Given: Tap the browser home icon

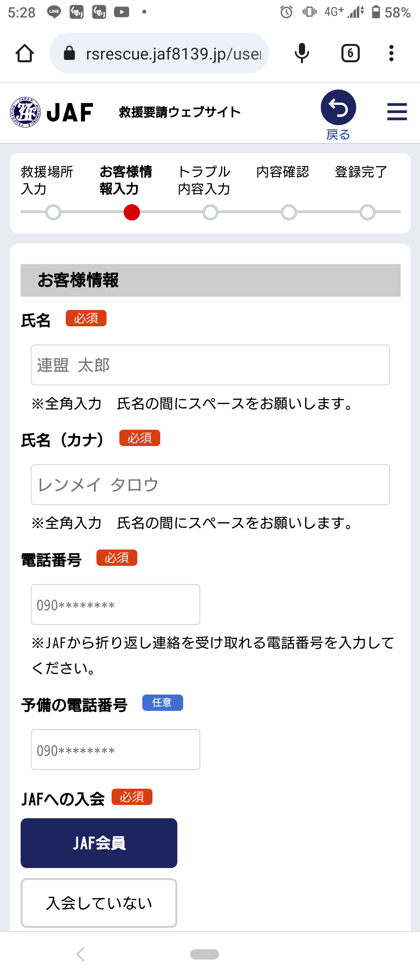Looking at the screenshot, I should point(24,53).
